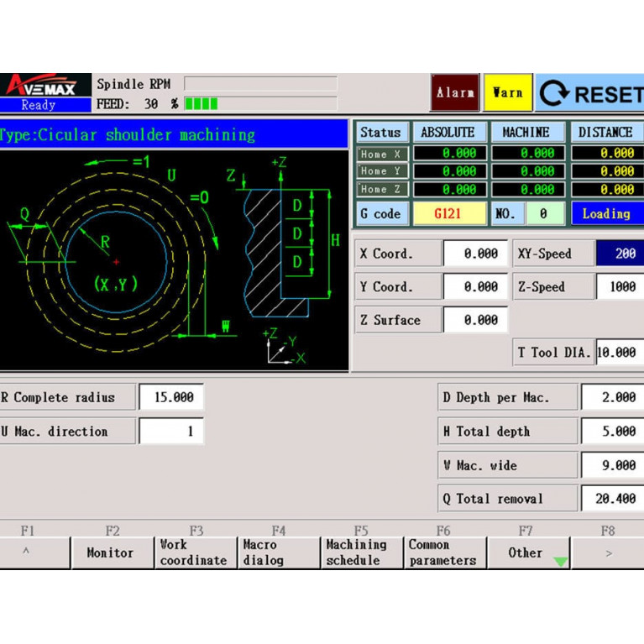Click the circular shoulder diagram
This screenshot has width=644, height=644.
coord(173,261)
